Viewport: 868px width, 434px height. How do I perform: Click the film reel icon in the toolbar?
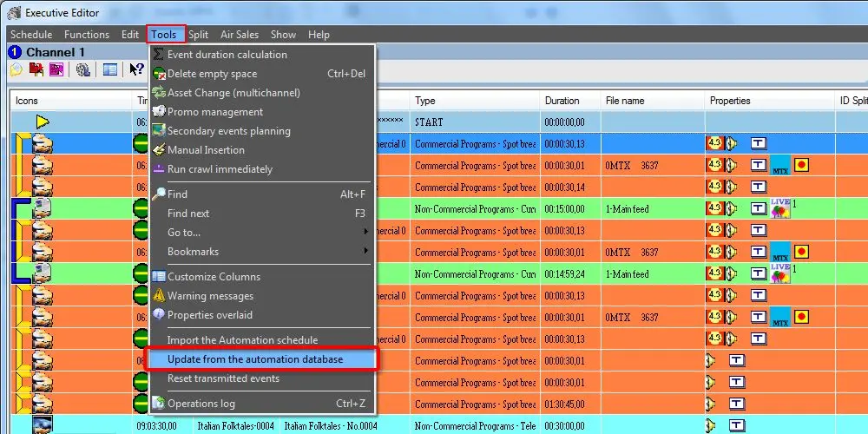point(83,69)
